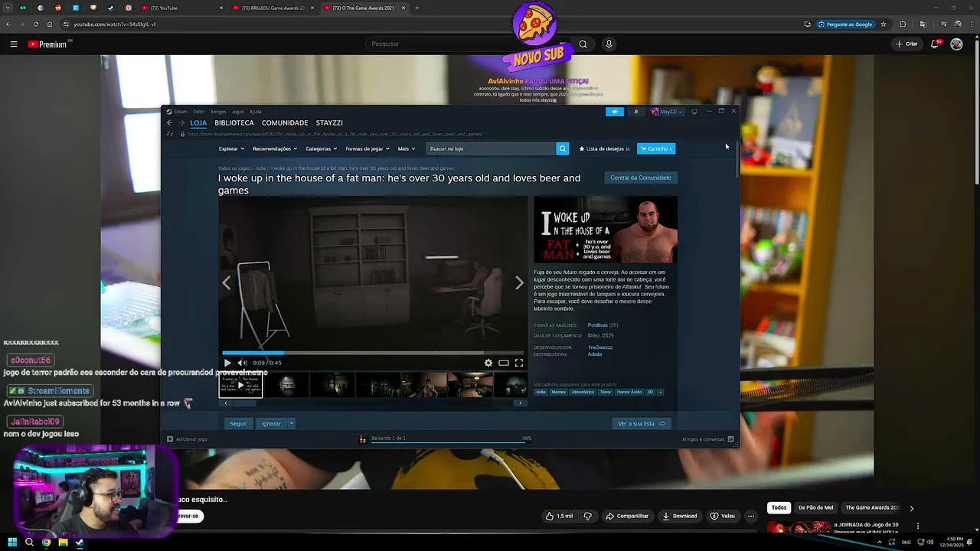980x551 pixels.
Task: Show the previous screenshot with the left arrow
Action: (x=227, y=283)
